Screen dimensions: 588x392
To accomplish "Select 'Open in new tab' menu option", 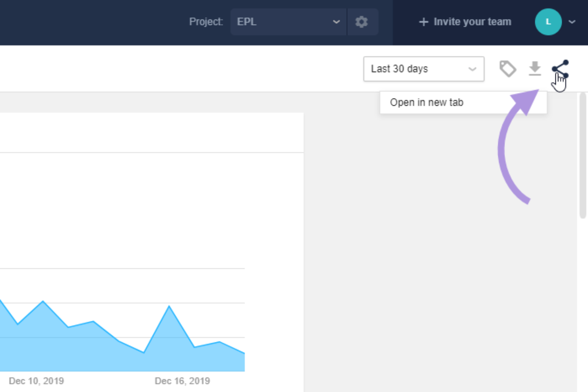I will pyautogui.click(x=426, y=102).
